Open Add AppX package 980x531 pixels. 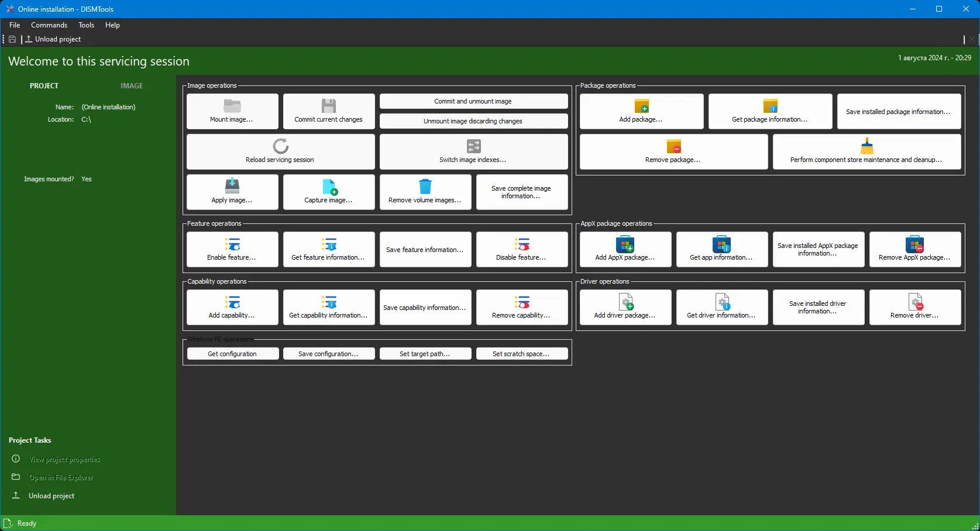[x=625, y=249]
